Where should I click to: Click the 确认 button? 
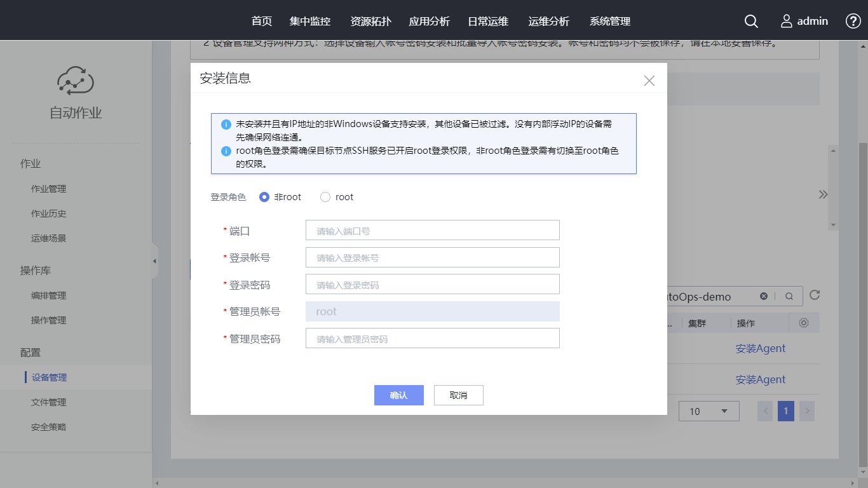(398, 395)
